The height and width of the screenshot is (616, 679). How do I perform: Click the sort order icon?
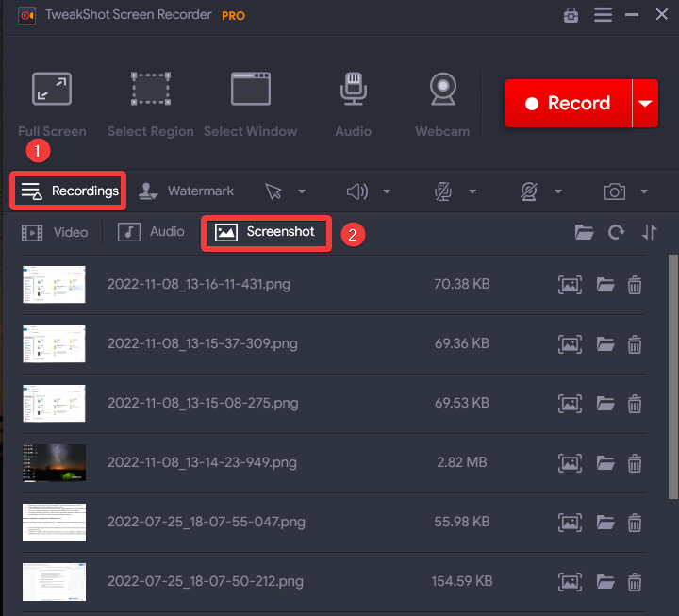tap(649, 233)
